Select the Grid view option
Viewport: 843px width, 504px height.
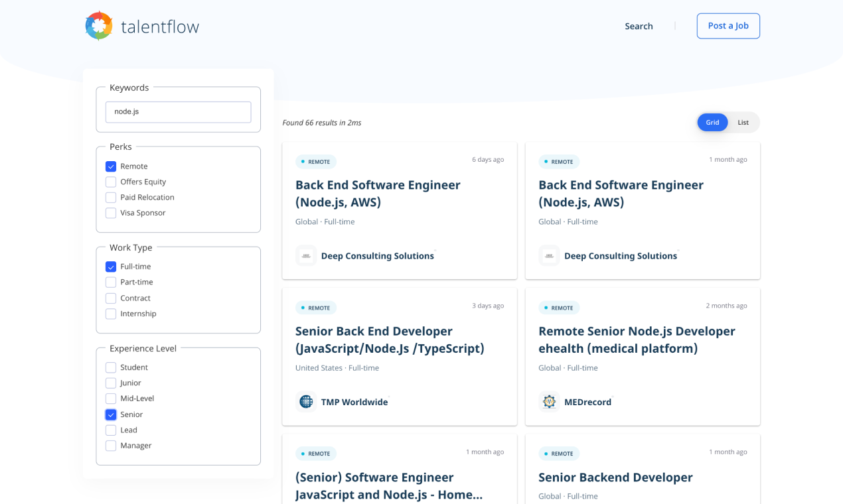coord(712,122)
